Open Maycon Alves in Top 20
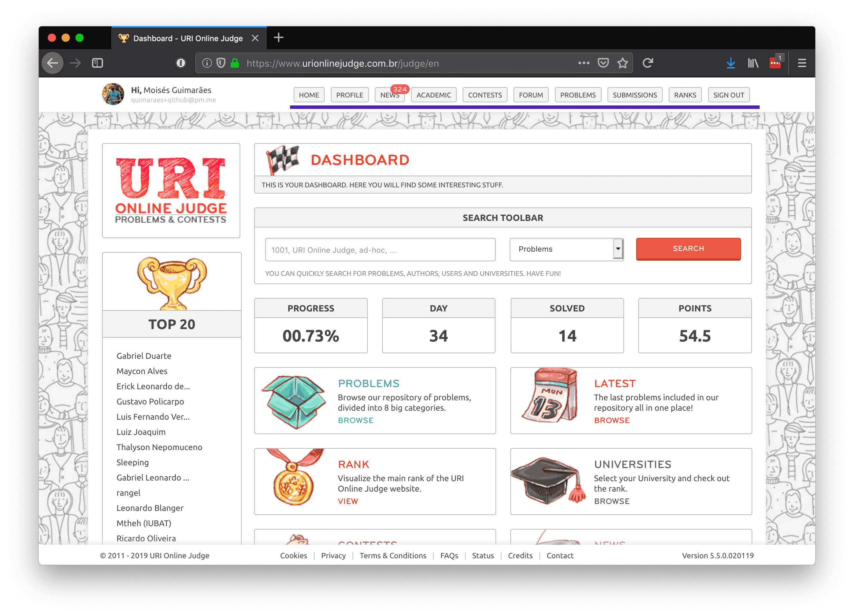The image size is (854, 616). (x=142, y=371)
